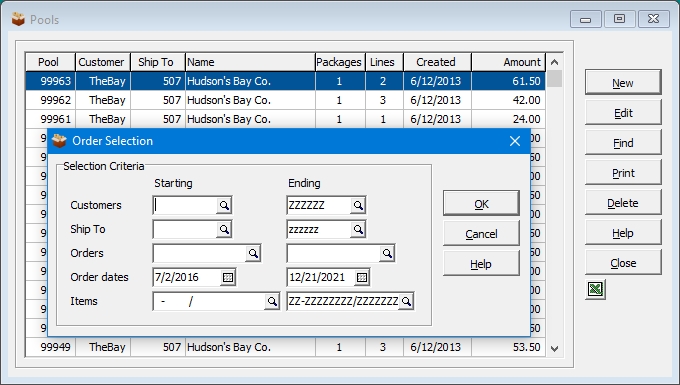Close the Order Selection dialog
This screenshot has height=385, width=680.
(515, 141)
